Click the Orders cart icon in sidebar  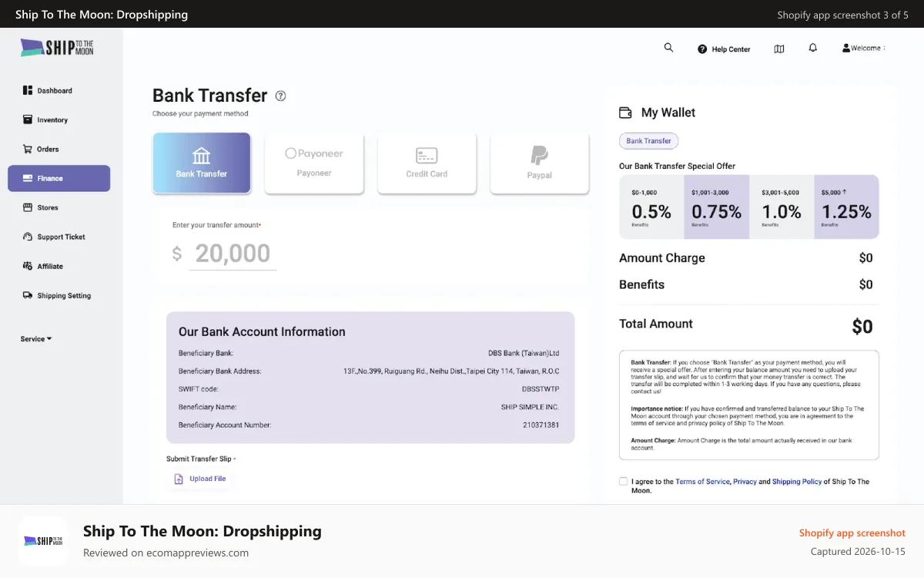pyautogui.click(x=28, y=149)
